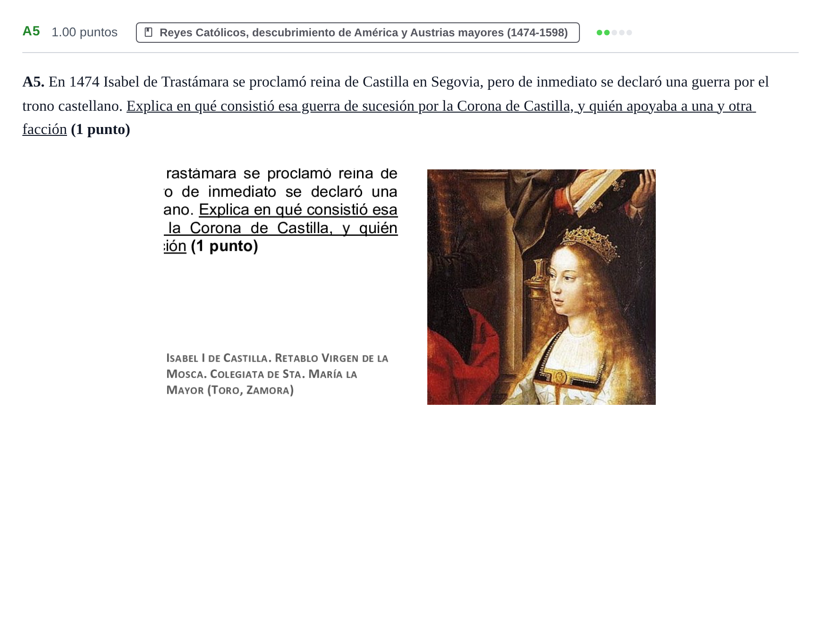Click the bold '(1 punto)' in the question
The image size is (821, 644).
click(101, 129)
